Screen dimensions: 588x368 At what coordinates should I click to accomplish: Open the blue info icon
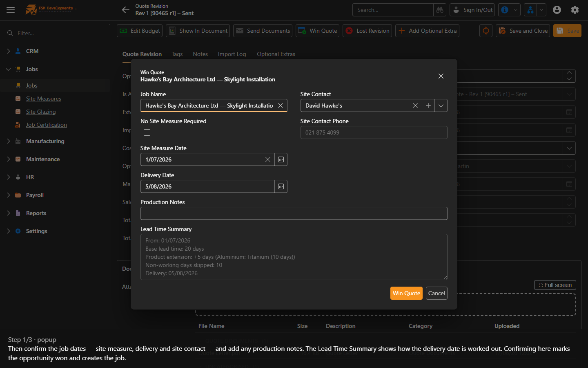(505, 10)
